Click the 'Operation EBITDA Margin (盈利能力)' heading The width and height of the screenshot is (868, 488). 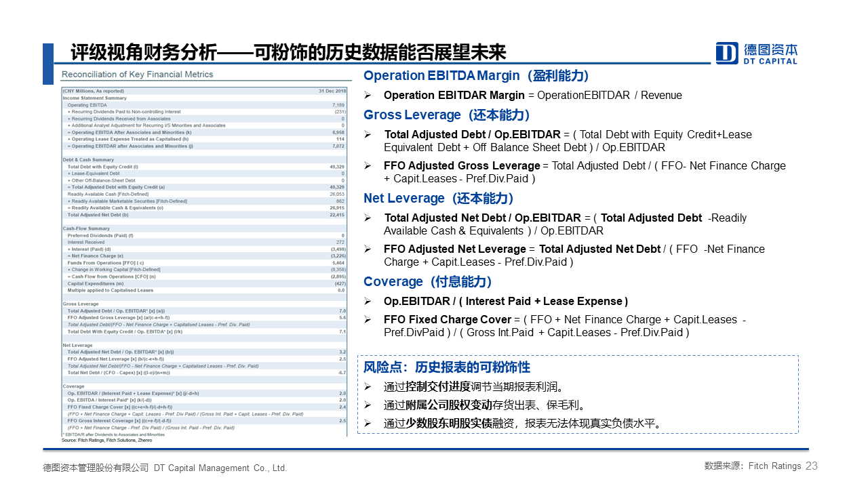(x=476, y=75)
